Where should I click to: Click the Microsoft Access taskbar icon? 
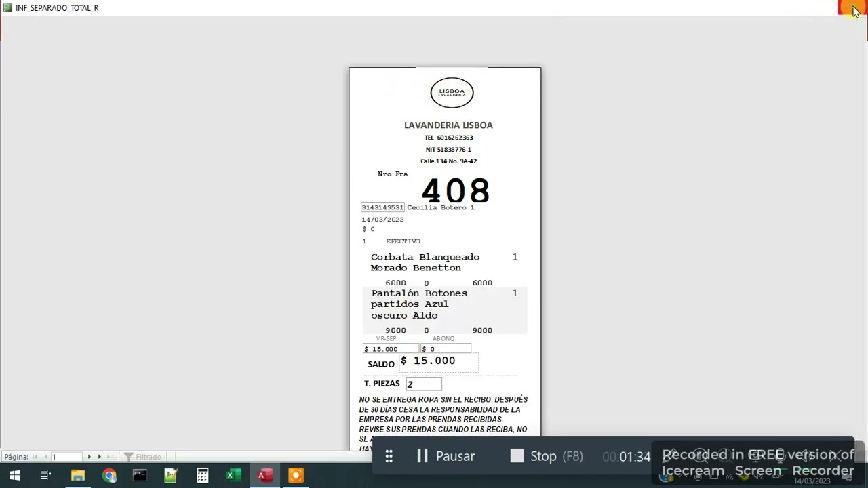tap(264, 476)
